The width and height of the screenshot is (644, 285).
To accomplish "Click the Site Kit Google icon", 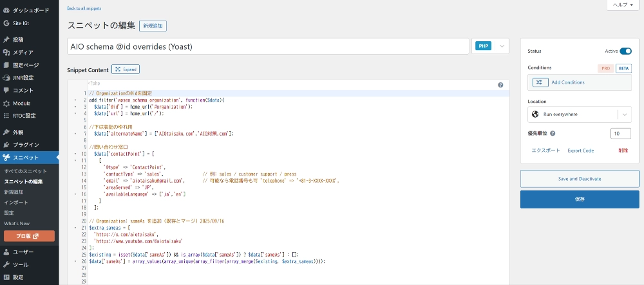I will 6,23.
